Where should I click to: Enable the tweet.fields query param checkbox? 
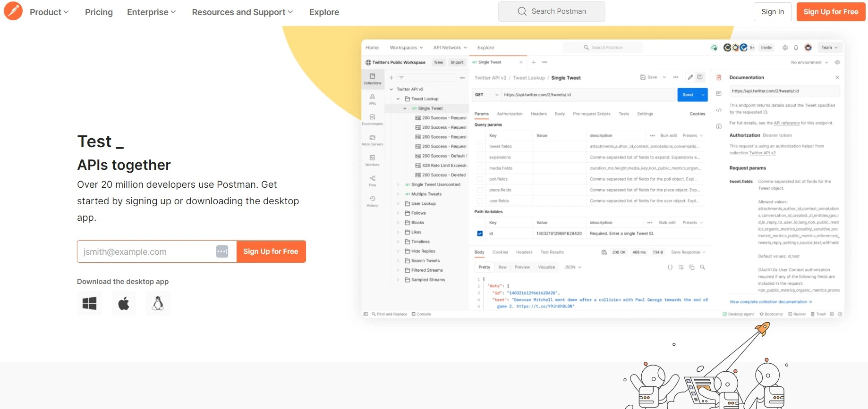click(x=480, y=147)
